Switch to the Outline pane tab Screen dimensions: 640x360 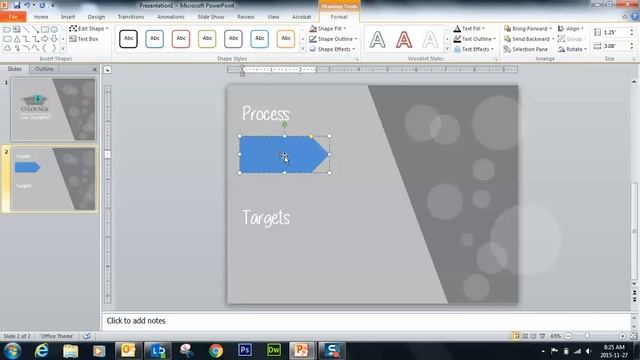point(44,69)
